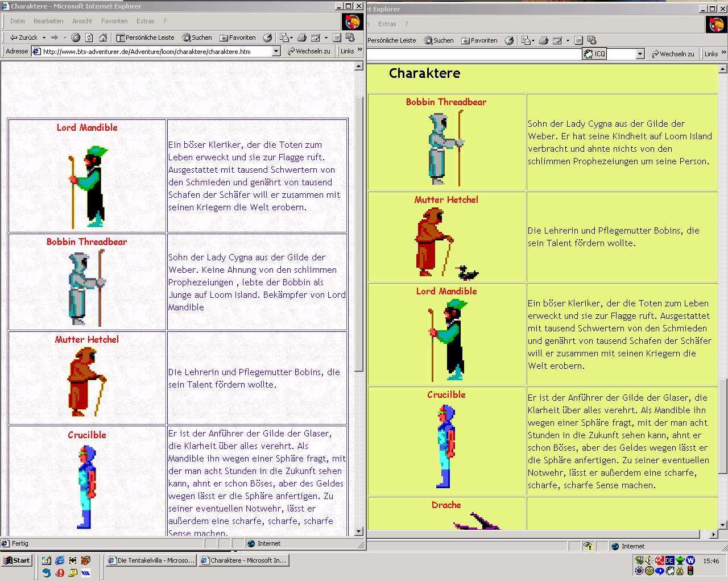The width and height of the screenshot is (728, 582).
Task: Click the Messenger icon in left window toolbar
Action: [350, 38]
